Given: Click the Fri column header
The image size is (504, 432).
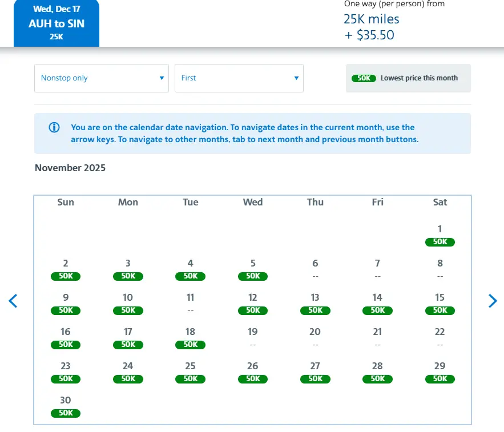Looking at the screenshot, I should [x=378, y=202].
